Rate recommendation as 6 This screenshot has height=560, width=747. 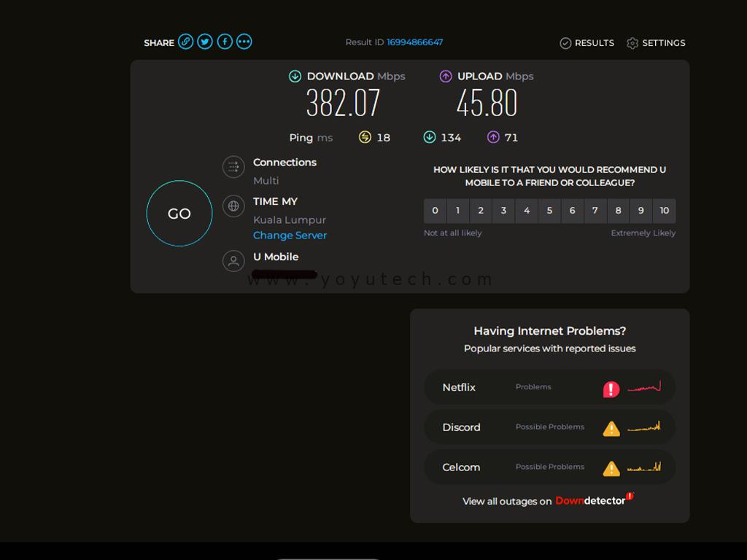(x=572, y=211)
